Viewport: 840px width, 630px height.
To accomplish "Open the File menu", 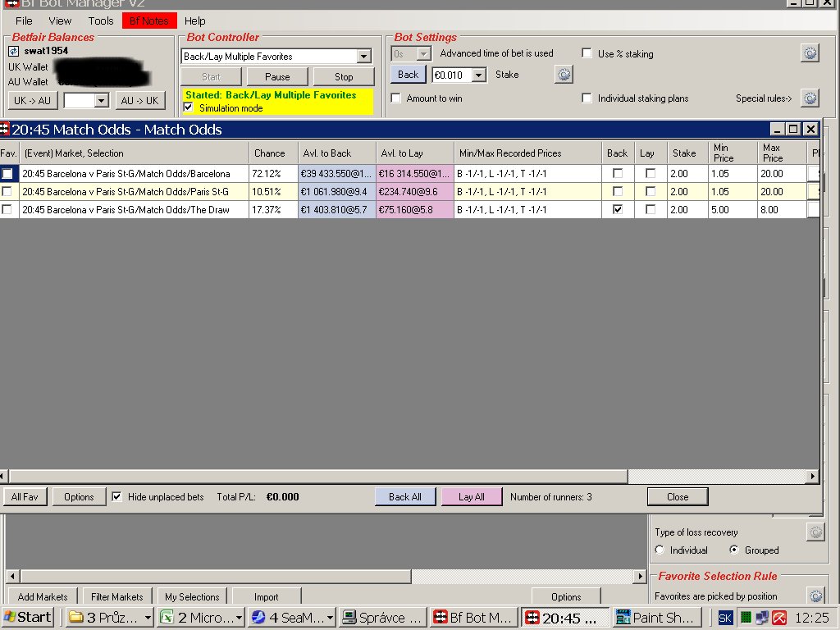I will [24, 21].
